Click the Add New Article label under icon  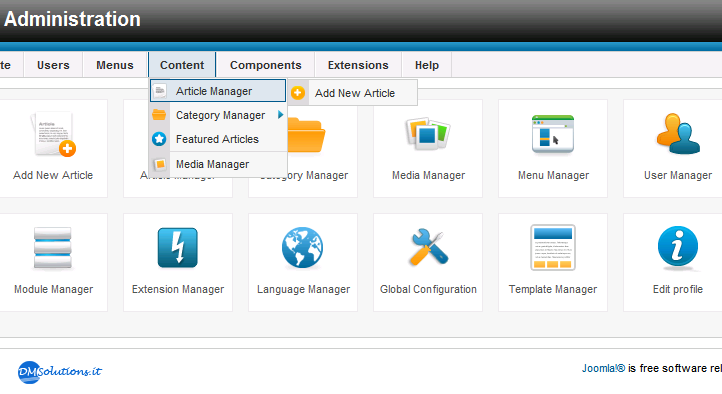[53, 175]
